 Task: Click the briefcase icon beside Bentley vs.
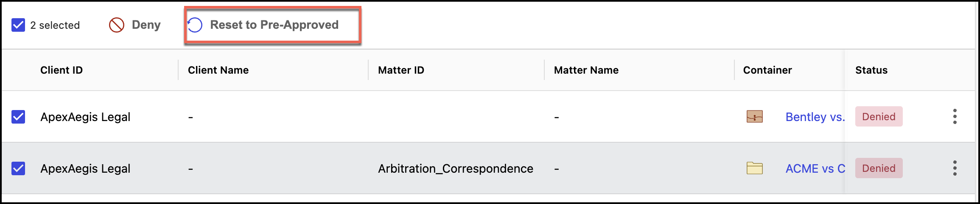754,116
